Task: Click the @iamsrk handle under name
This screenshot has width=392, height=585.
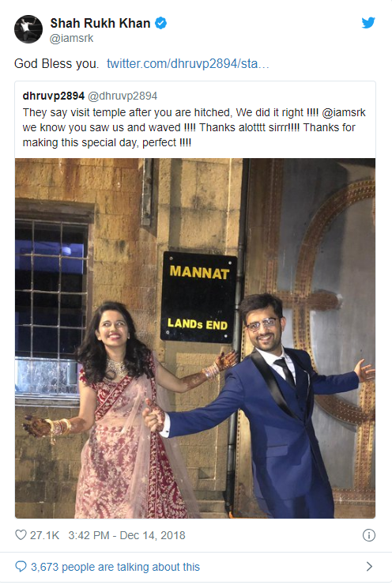Action: pos(72,38)
